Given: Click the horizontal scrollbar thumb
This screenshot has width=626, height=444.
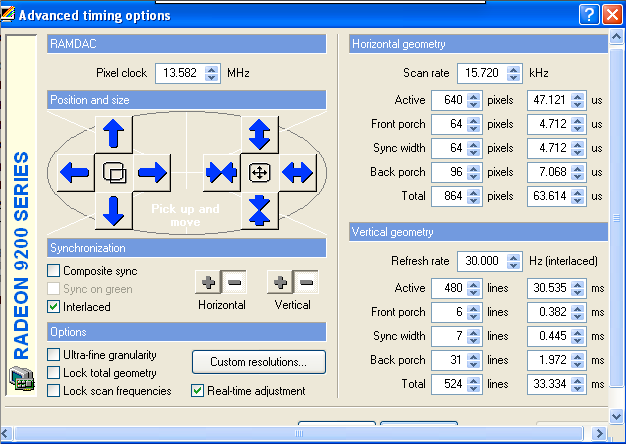Looking at the screenshot, I should [x=299, y=434].
